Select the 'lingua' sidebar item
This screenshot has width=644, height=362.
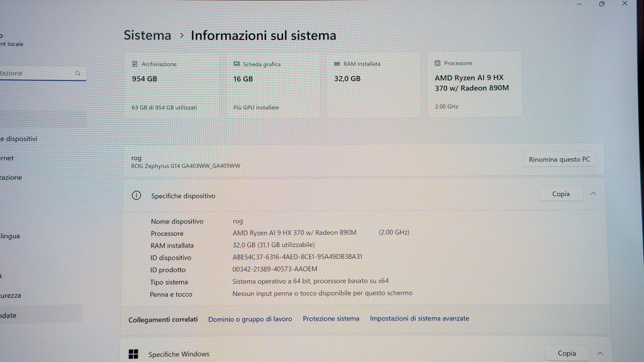tap(10, 236)
